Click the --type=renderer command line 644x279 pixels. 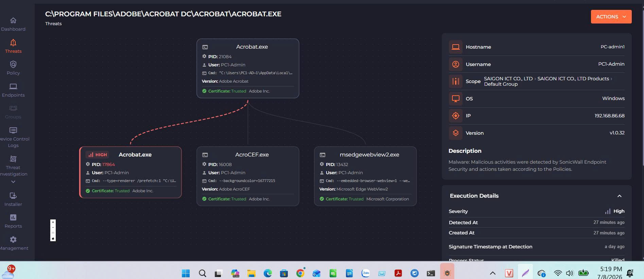pos(139,181)
